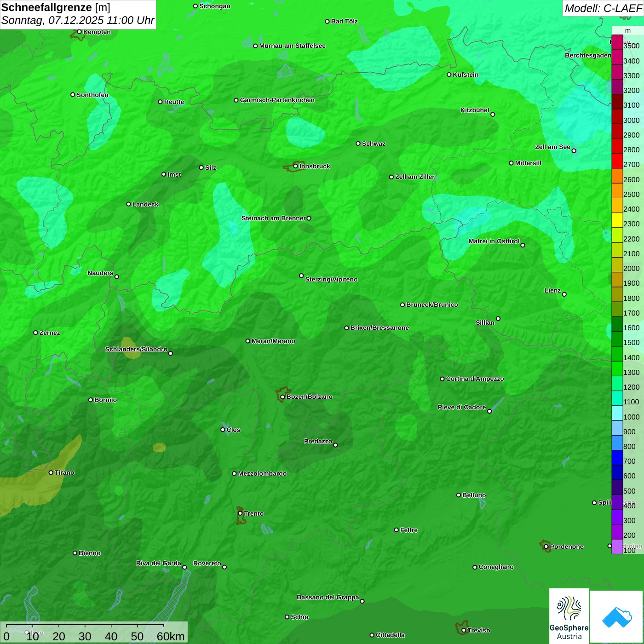This screenshot has height=644, width=644.
Task: Click the Rovereto label
Action: coord(207,563)
